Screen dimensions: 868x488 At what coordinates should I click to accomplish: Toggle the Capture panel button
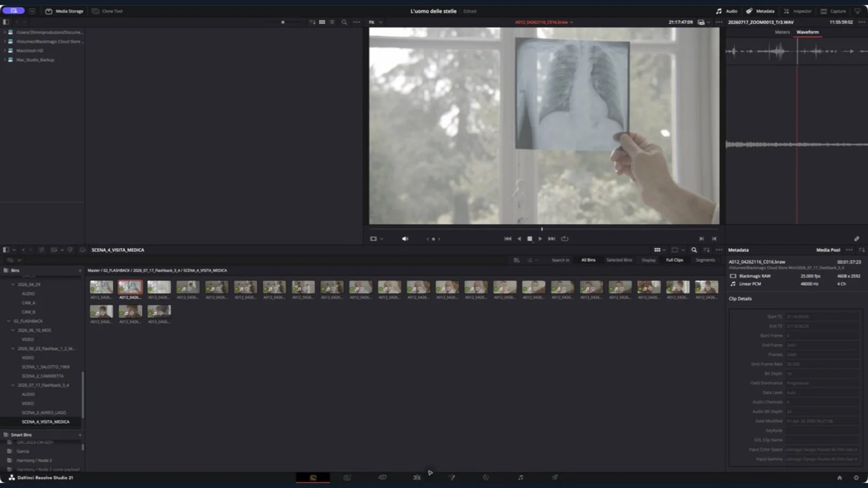833,11
